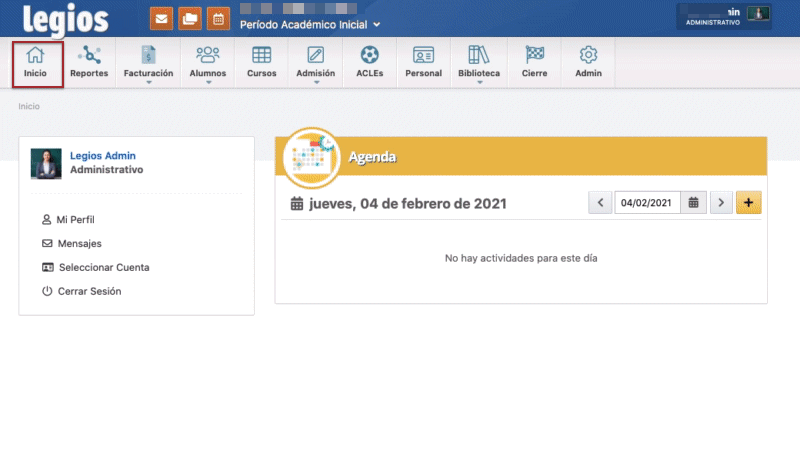The image size is (800, 454).
Task: Open Admin settings gear
Action: (x=588, y=62)
